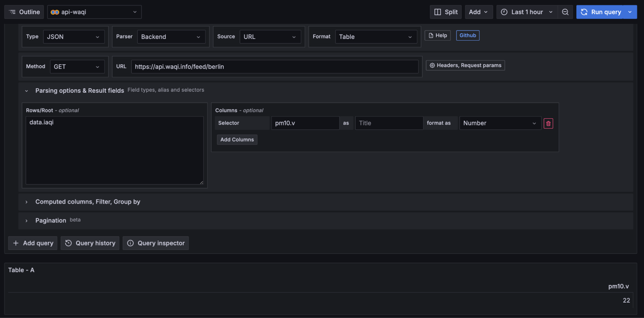Delete the pm10.v column with trash icon
This screenshot has height=318, width=644.
[x=548, y=123]
